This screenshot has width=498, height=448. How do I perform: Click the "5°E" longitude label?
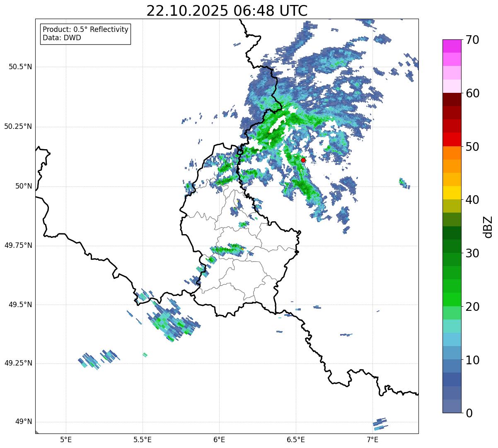tap(66, 439)
